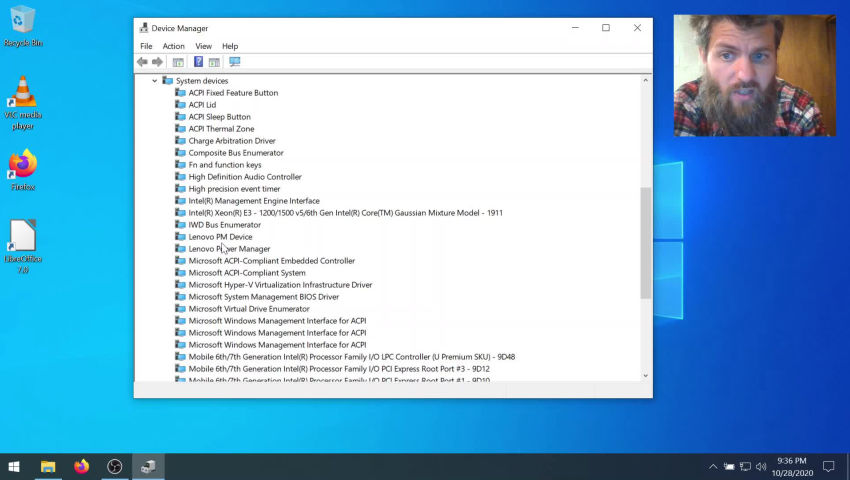The height and width of the screenshot is (480, 850).
Task: Click the scroll down arrow in device list
Action: 645,376
